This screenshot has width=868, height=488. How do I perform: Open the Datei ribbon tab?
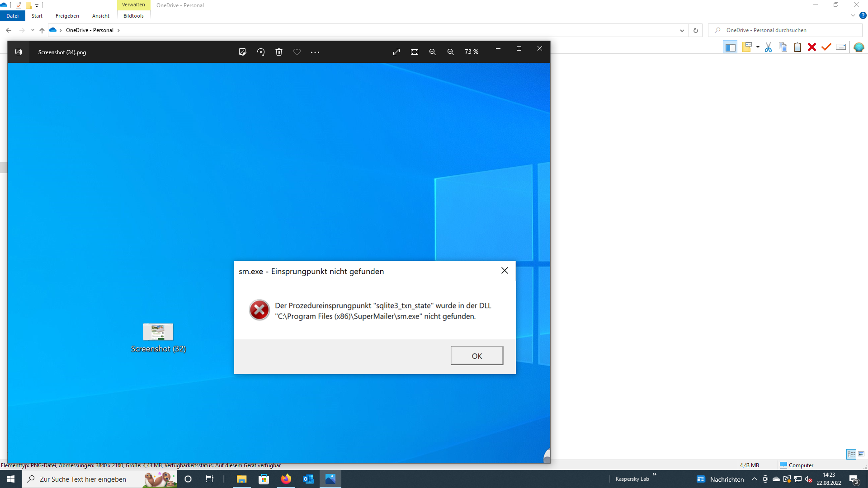pyautogui.click(x=13, y=16)
